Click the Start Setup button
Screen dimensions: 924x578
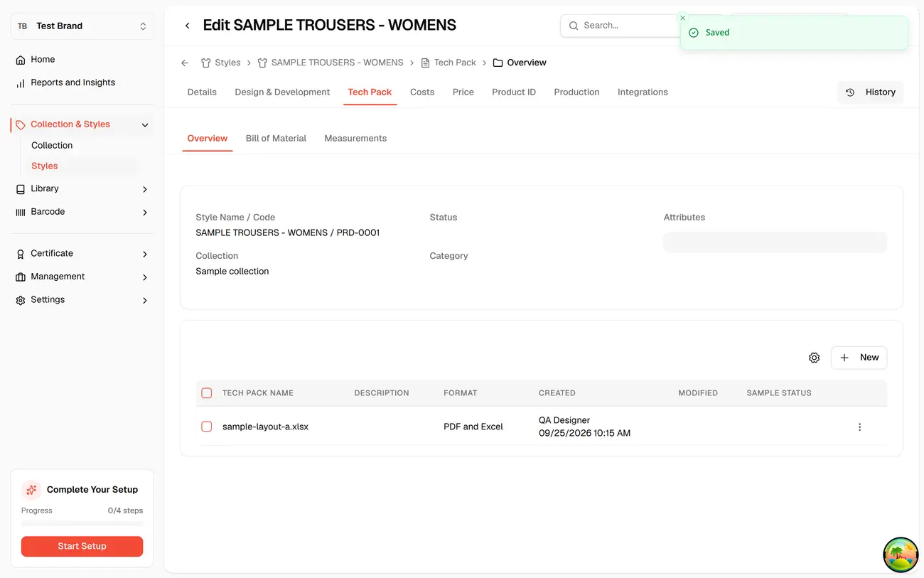click(x=82, y=546)
